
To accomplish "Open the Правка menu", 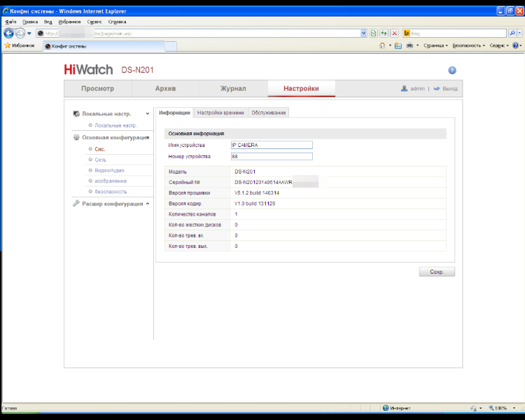I will click(30, 22).
